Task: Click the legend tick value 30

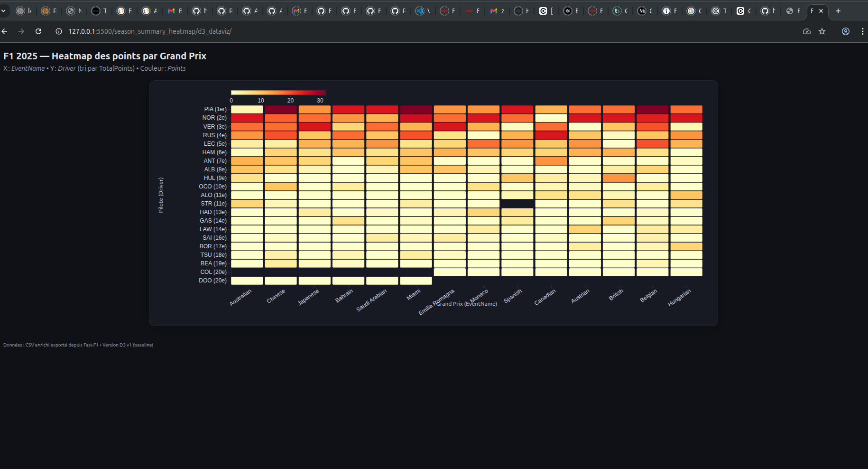Action: tap(320, 101)
